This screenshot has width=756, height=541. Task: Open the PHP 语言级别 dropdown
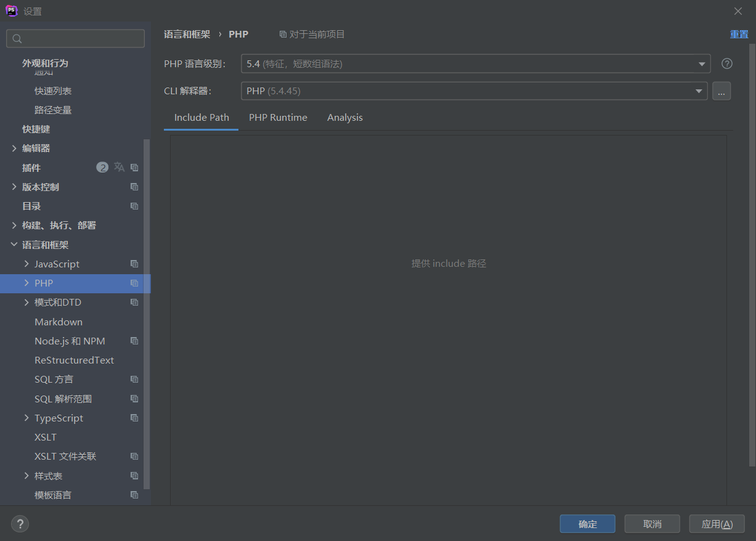[476, 63]
